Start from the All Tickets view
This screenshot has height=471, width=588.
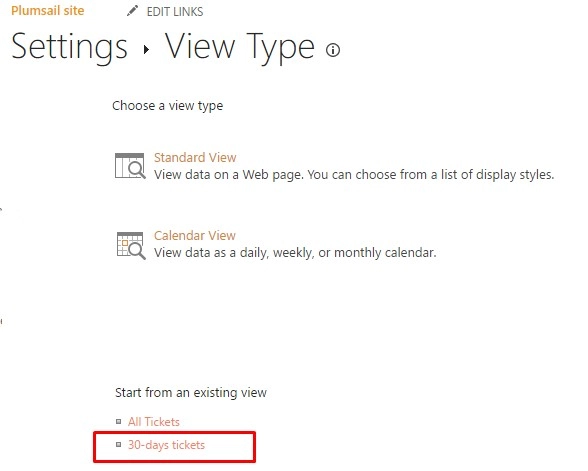(154, 422)
